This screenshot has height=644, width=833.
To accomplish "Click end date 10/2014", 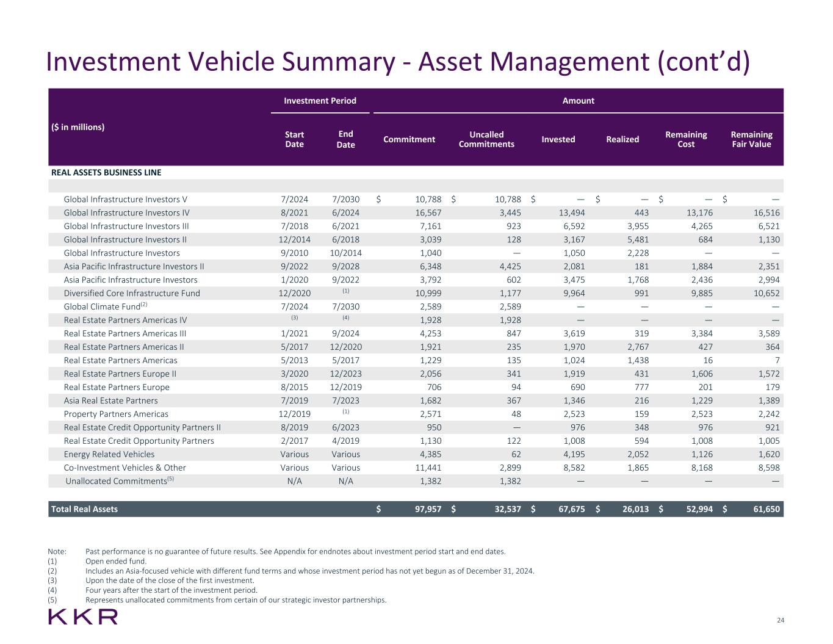I will [x=346, y=253].
